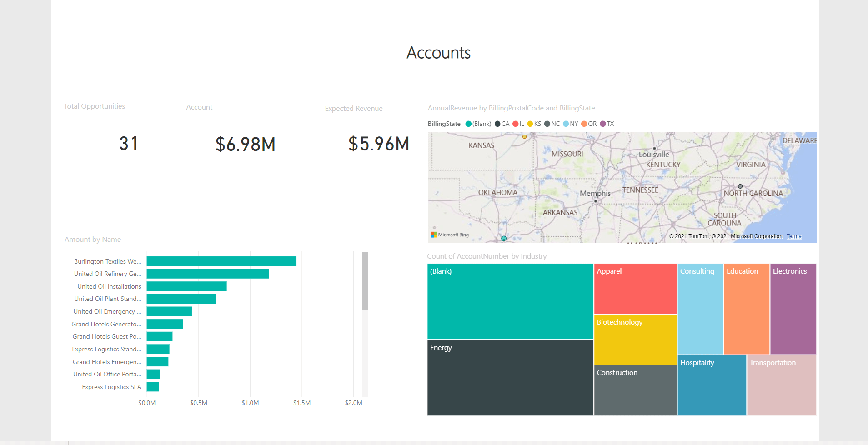Click the bar chart vertical scrollbar thumb

365,281
